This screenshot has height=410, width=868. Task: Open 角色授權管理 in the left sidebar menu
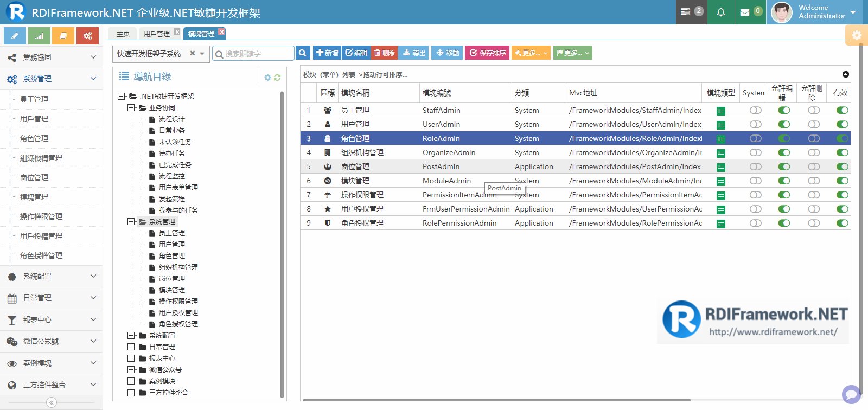point(41,255)
